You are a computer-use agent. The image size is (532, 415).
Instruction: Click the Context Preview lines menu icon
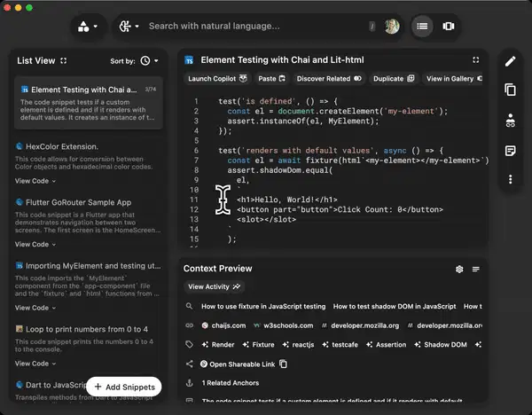(x=475, y=269)
